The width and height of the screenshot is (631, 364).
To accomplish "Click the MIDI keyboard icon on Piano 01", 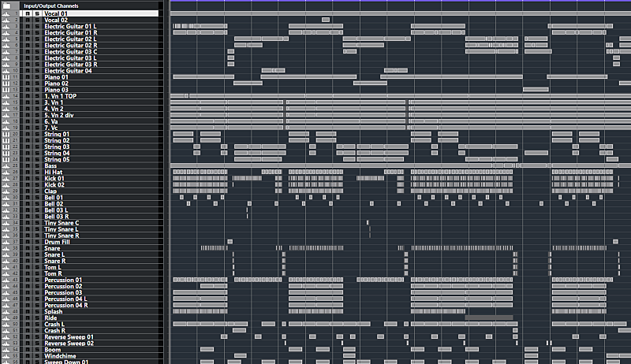I will click(7, 77).
